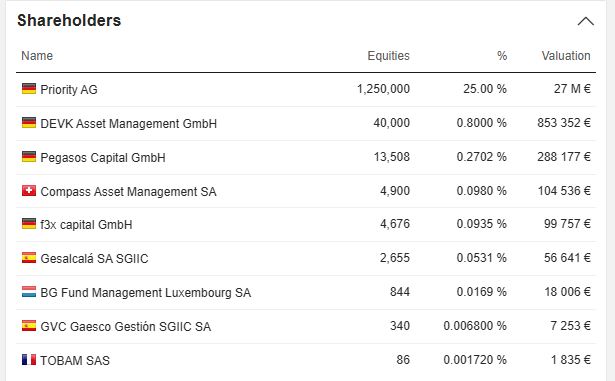Click the German flag beside Priority AG
This screenshot has height=381, width=615.
point(29,89)
